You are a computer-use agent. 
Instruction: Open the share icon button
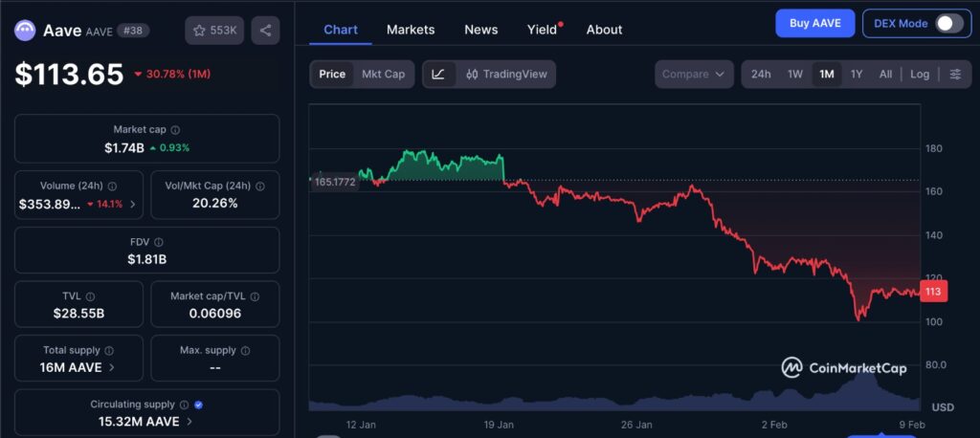click(266, 31)
